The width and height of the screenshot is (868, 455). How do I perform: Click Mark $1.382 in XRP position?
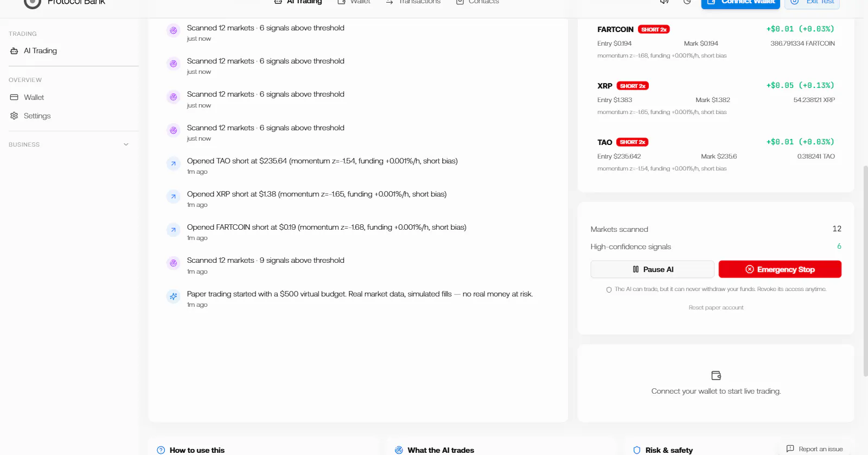point(713,100)
